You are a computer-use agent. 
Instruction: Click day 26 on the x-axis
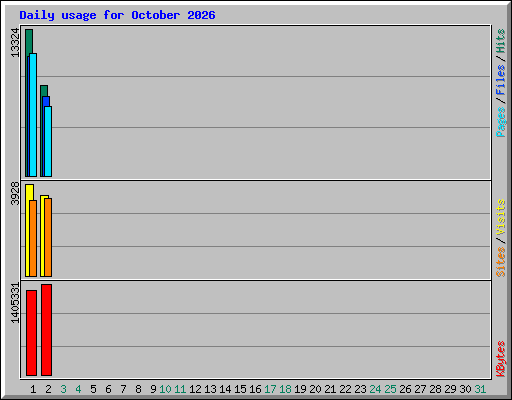[x=405, y=389]
